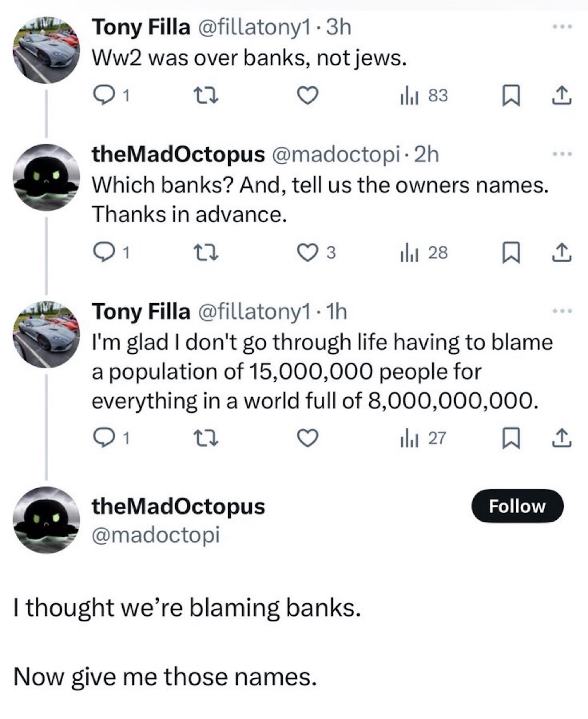The height and width of the screenshot is (719, 588).
Task: Share theMadOctopus 'Which banks?' reply
Action: (x=562, y=253)
